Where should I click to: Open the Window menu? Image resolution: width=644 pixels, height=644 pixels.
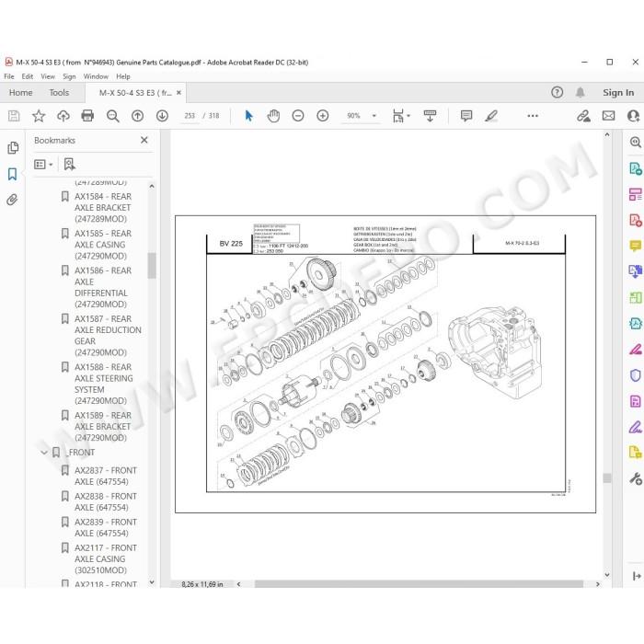96,76
